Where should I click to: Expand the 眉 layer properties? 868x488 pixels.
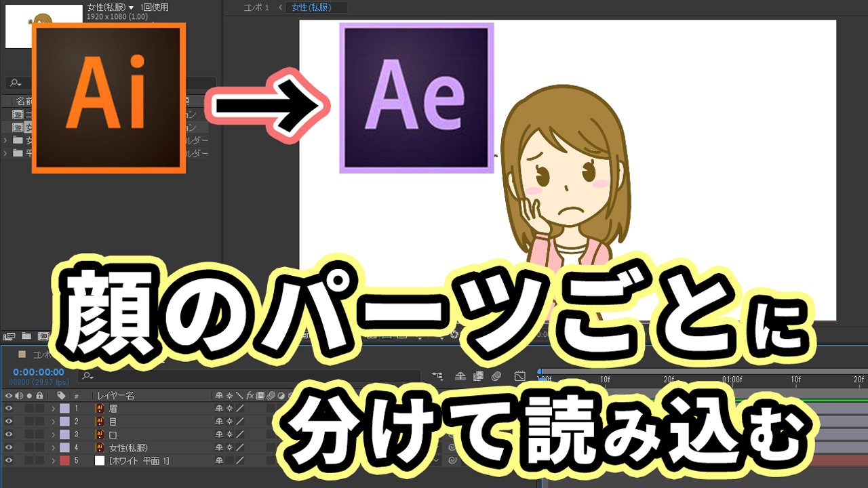point(53,409)
